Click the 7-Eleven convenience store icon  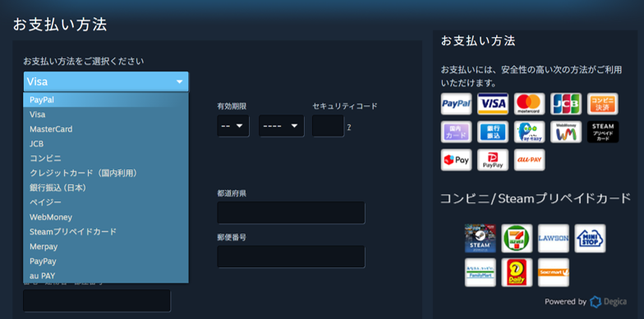[x=517, y=238]
